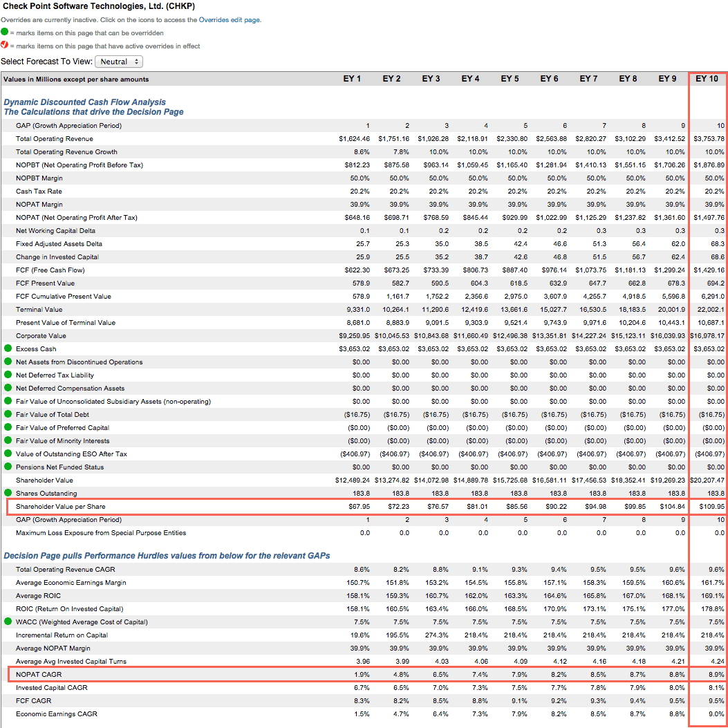Click override icon for Fair Value of Minority Interests
This screenshot has width=728, height=728.
point(8,440)
